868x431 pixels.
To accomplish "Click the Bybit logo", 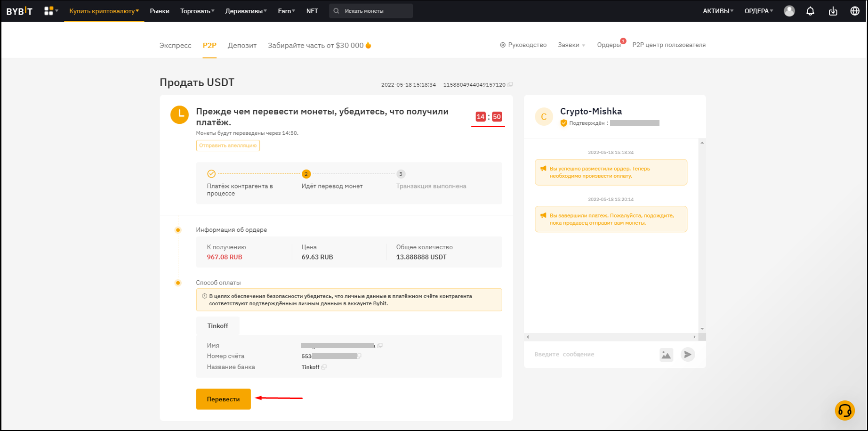I will (19, 11).
